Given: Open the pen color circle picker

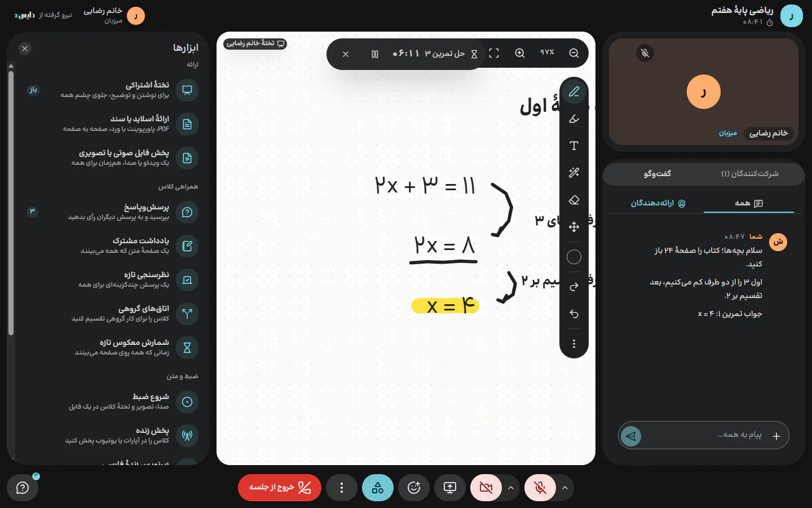Looking at the screenshot, I should coord(574,257).
